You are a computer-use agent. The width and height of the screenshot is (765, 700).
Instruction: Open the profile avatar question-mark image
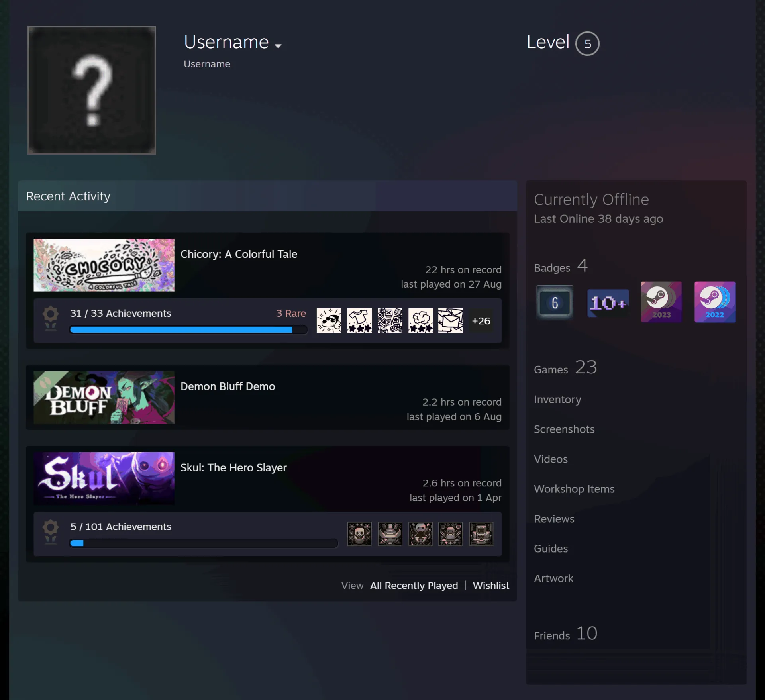coord(92,90)
